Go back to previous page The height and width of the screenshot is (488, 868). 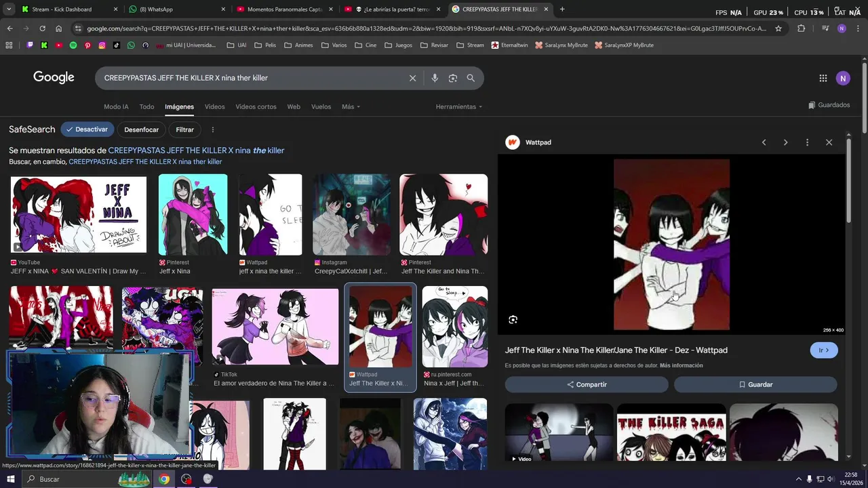pyautogui.click(x=9, y=28)
